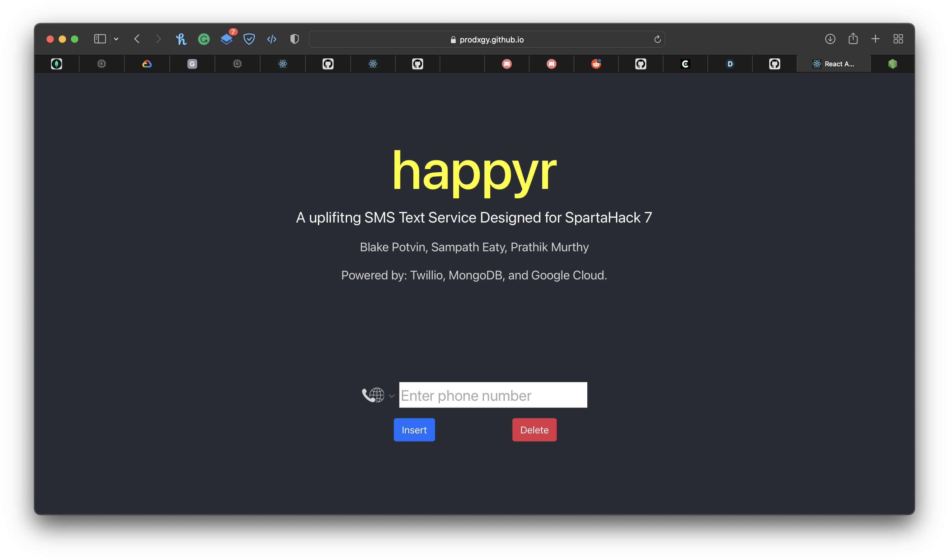The image size is (949, 560).
Task: Switch to the Reddit tab
Action: pos(596,64)
